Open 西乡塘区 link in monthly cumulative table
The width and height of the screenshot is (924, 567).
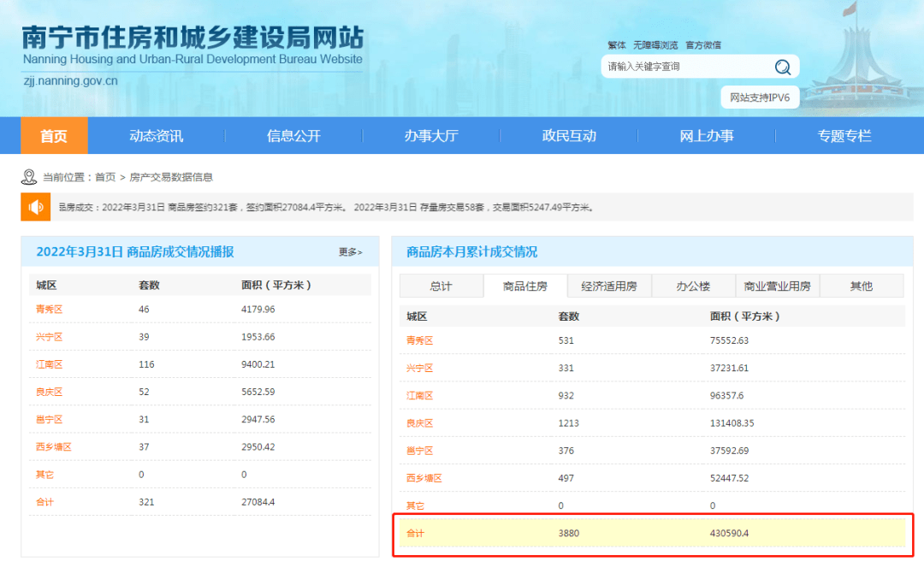pyautogui.click(x=424, y=478)
